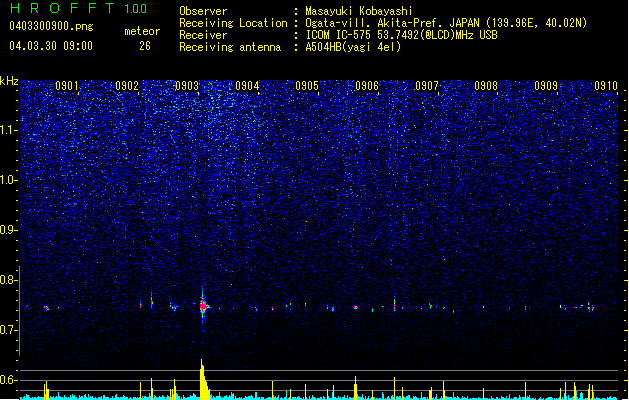
Task: Click the large red meteor echo after 0903
Action: (203, 307)
